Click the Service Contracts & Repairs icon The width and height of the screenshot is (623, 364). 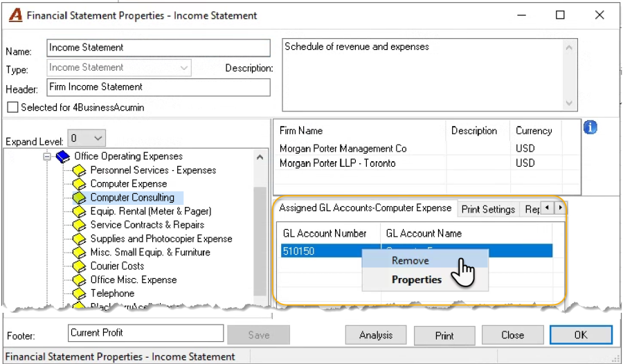(x=80, y=225)
